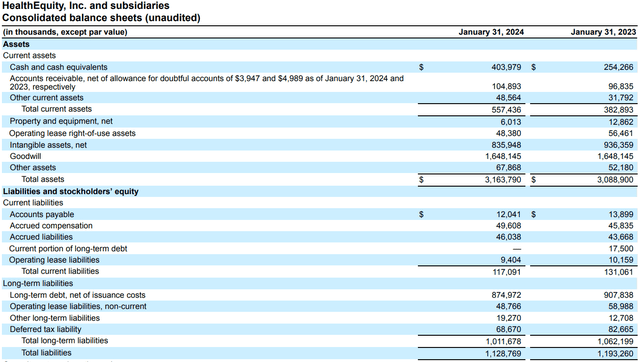This screenshot has width=640, height=362.
Task: Click the value 46,038
Action: tap(509, 237)
